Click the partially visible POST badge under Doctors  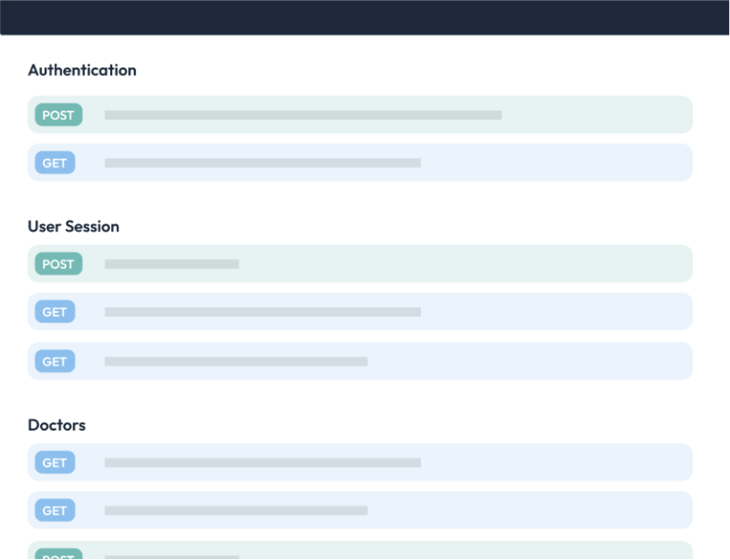pyautogui.click(x=58, y=553)
